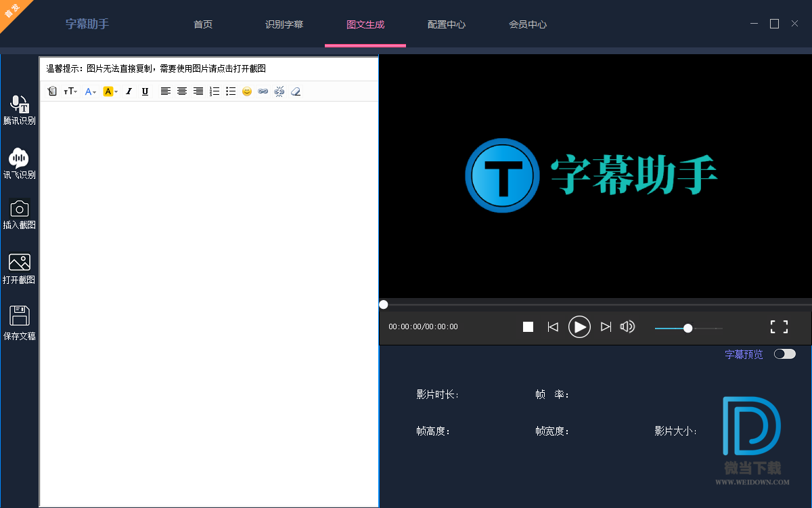Close the 字幕助手 window
The width and height of the screenshot is (812, 508).
(795, 24)
